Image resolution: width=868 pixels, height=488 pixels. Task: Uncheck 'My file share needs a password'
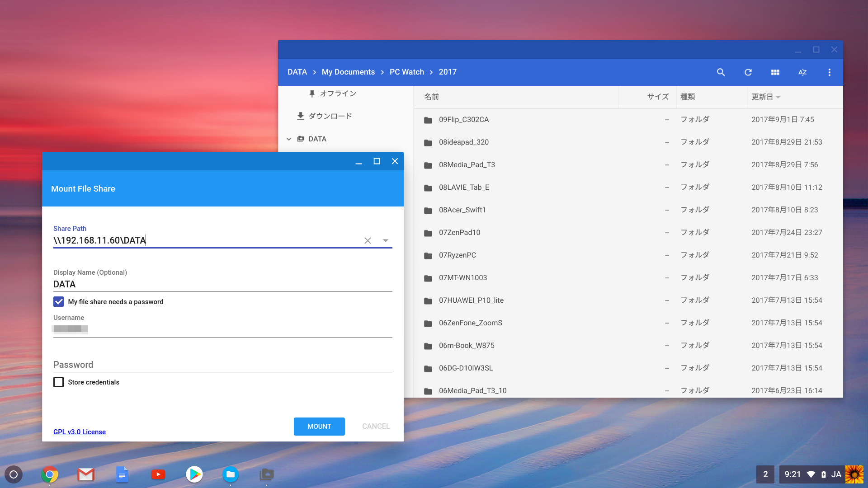click(59, 302)
